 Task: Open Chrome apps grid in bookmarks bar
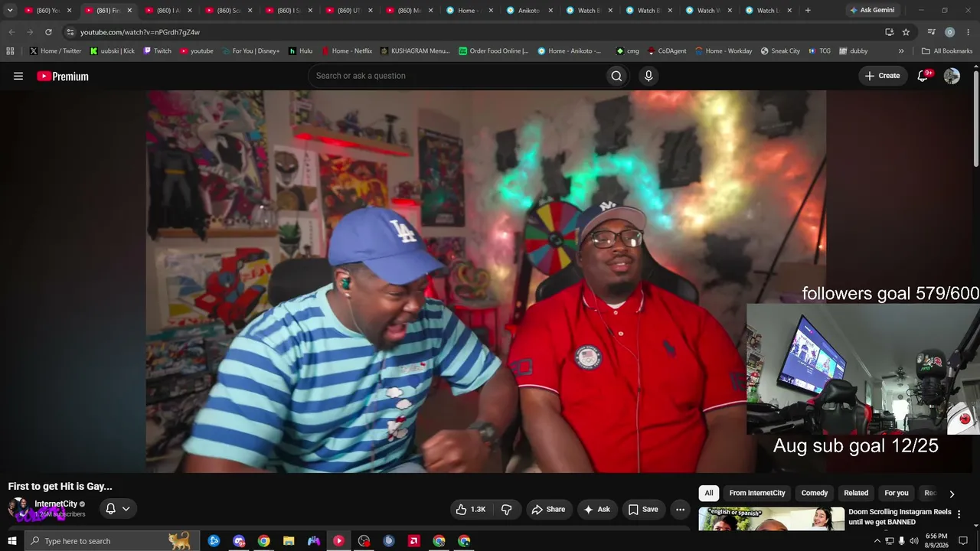point(10,51)
